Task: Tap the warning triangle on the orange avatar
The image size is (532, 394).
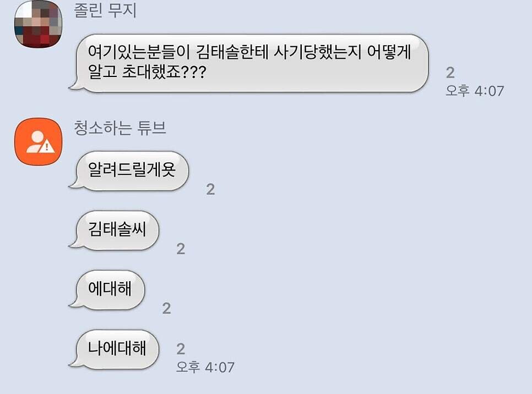Action: click(46, 147)
